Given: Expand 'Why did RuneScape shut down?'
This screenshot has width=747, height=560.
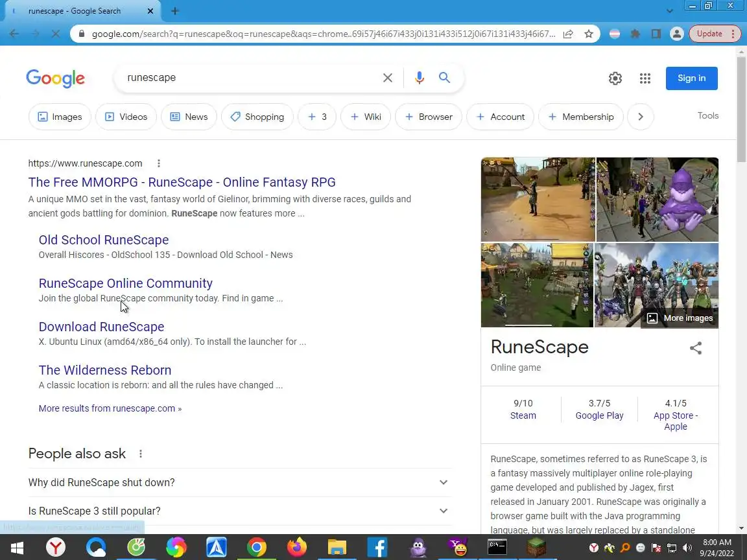Looking at the screenshot, I should pos(239,482).
